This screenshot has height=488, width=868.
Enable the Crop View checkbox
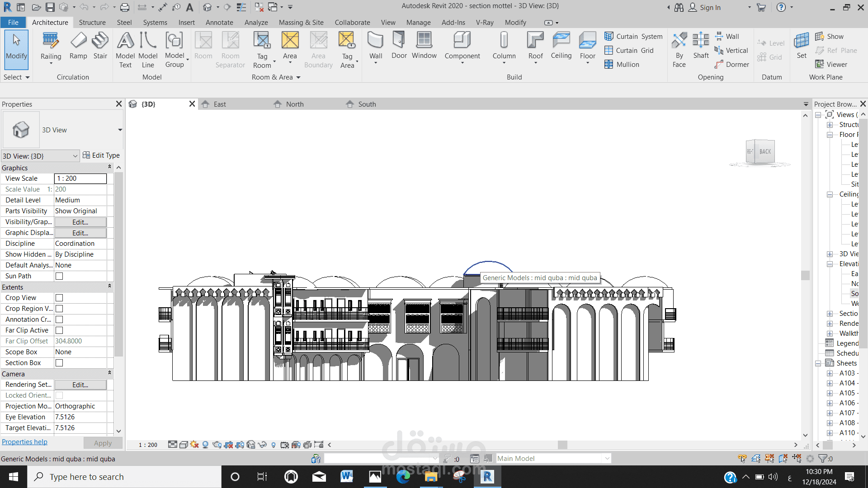(59, 298)
